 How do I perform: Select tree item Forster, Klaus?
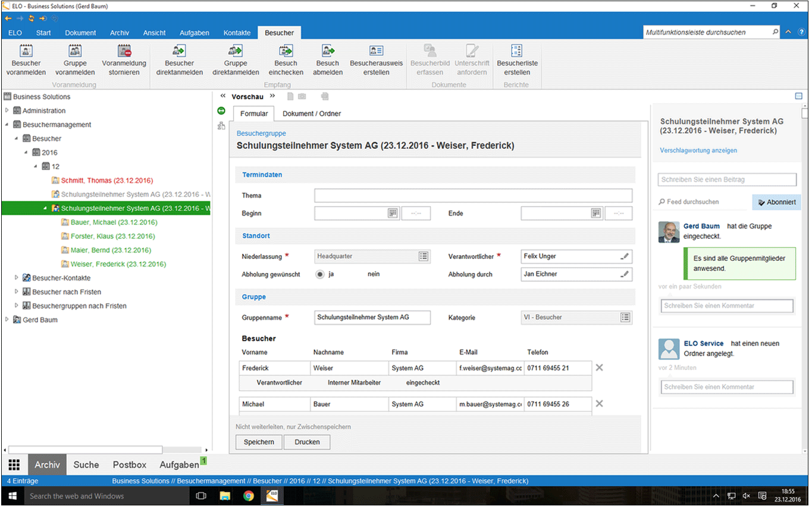coord(113,236)
